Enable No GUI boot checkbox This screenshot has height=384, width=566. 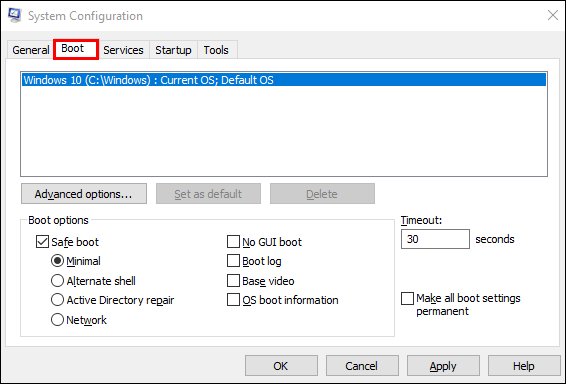coord(233,242)
